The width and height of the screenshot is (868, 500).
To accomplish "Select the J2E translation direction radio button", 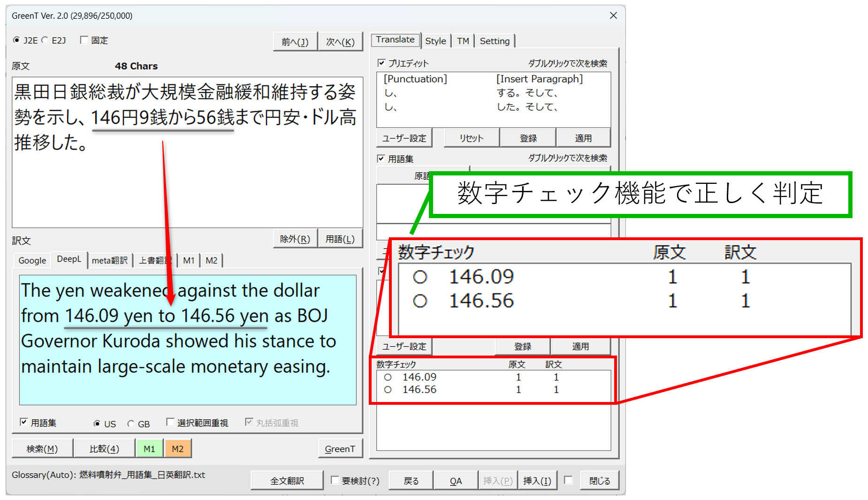I will (17, 40).
